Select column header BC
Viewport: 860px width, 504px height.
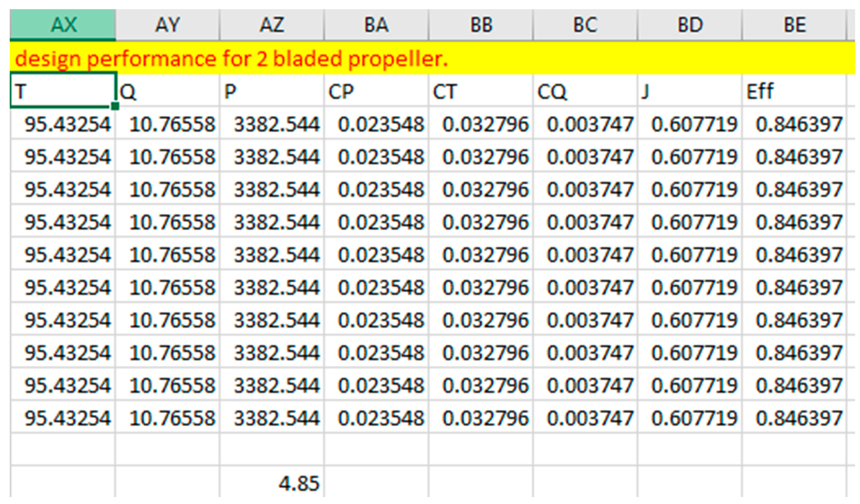585,25
